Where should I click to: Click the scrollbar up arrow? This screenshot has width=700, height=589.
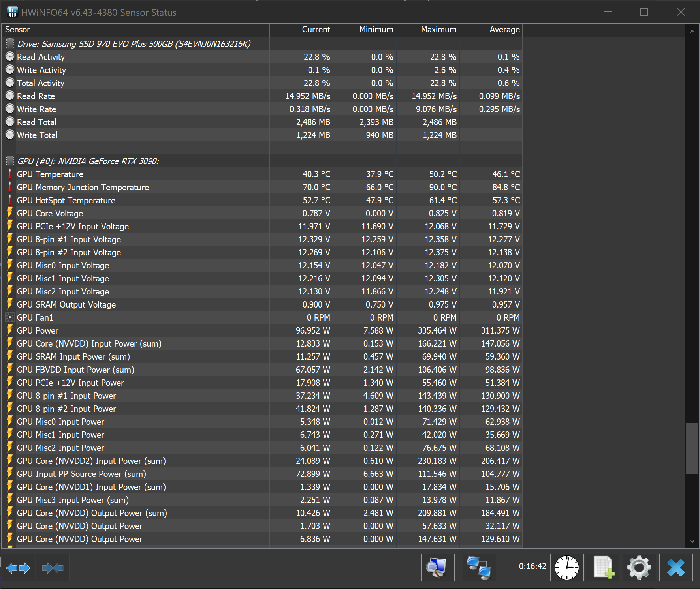[692, 30]
